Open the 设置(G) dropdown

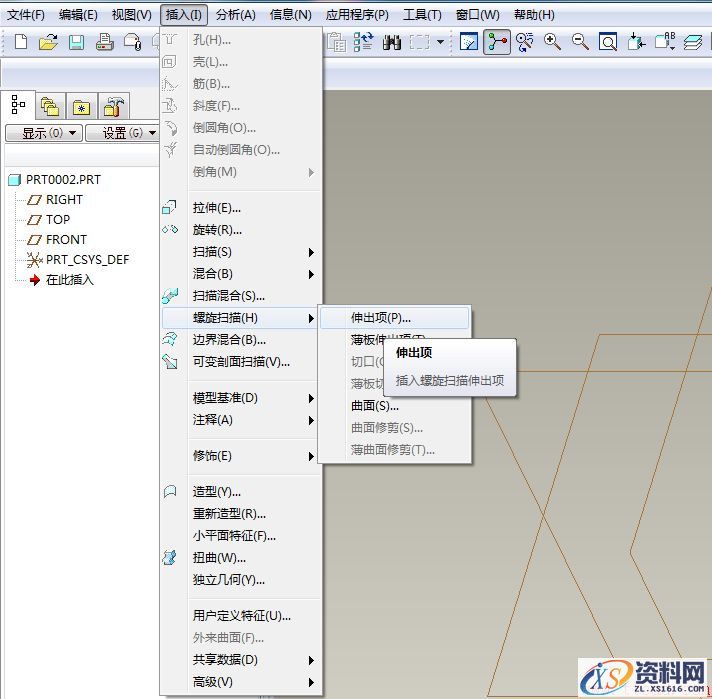click(x=123, y=133)
